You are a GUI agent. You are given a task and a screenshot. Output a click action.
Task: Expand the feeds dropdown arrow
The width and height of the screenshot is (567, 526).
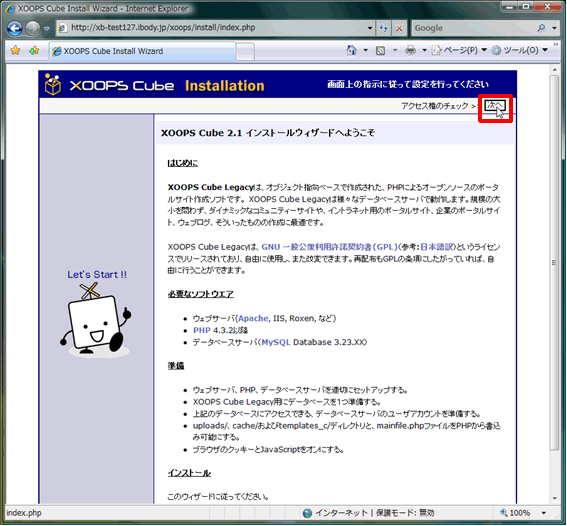pos(395,50)
